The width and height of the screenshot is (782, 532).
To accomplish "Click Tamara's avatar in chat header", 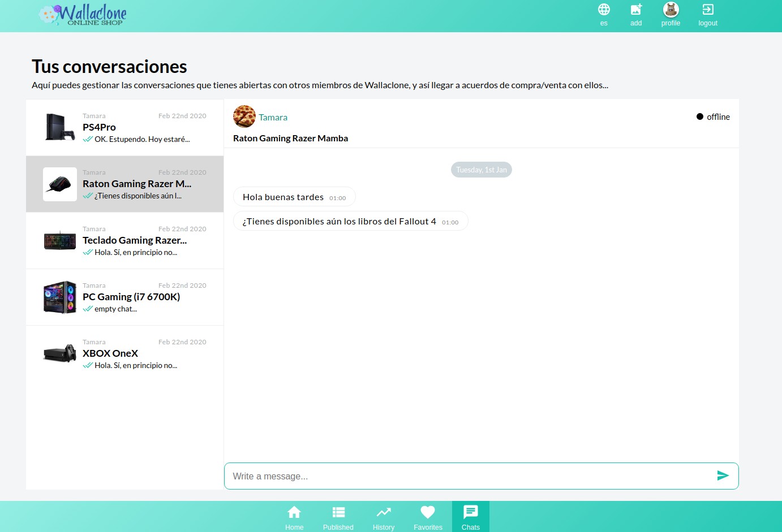I will tap(244, 116).
